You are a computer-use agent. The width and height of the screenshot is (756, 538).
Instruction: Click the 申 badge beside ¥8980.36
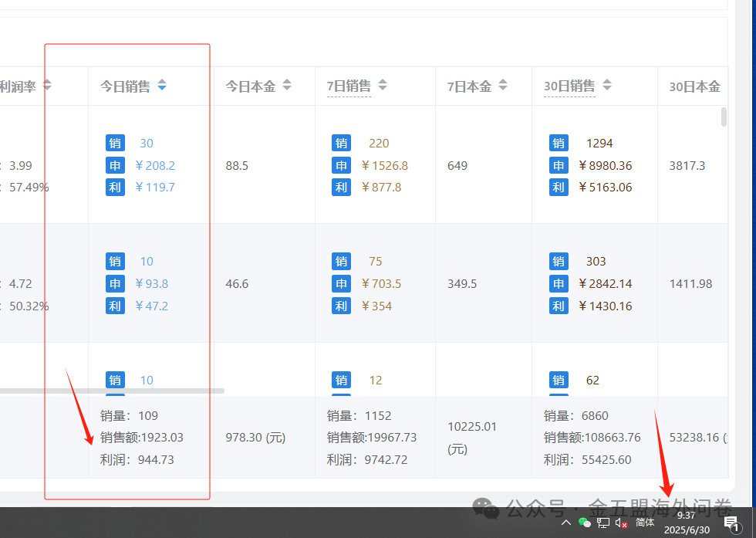pyautogui.click(x=559, y=165)
